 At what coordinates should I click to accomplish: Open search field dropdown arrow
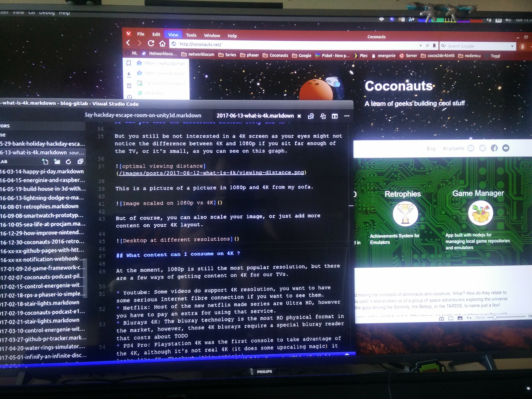512,46
